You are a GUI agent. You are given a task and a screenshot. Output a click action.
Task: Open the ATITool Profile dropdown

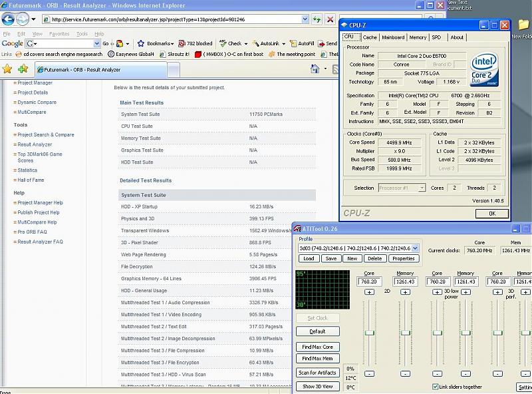[x=415, y=248]
